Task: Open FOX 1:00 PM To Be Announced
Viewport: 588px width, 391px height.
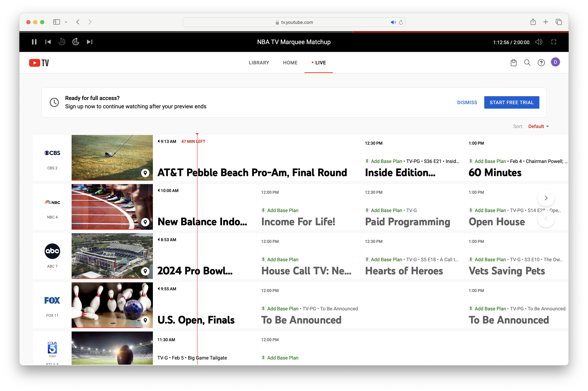Action: [x=516, y=305]
